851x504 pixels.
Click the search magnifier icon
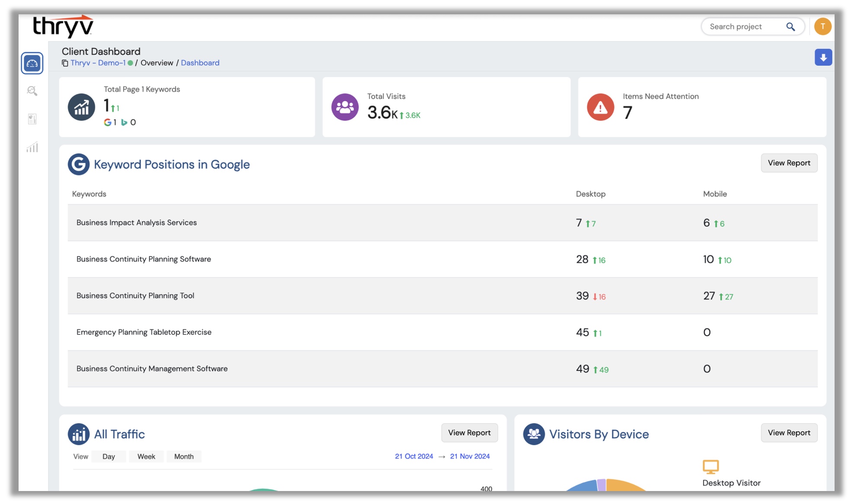(x=790, y=27)
